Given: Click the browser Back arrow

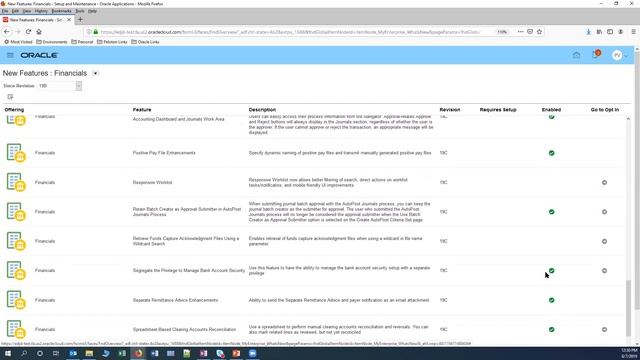Looking at the screenshot, I should (7, 31).
